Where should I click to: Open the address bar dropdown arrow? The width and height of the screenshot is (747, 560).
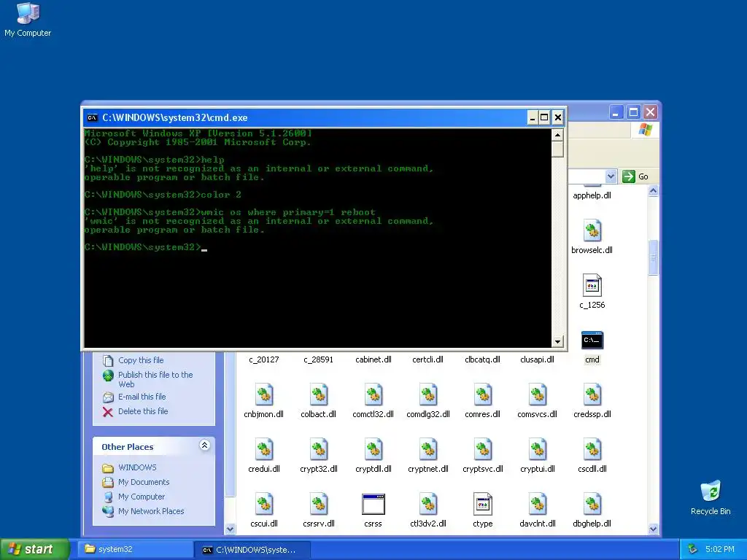click(x=611, y=176)
